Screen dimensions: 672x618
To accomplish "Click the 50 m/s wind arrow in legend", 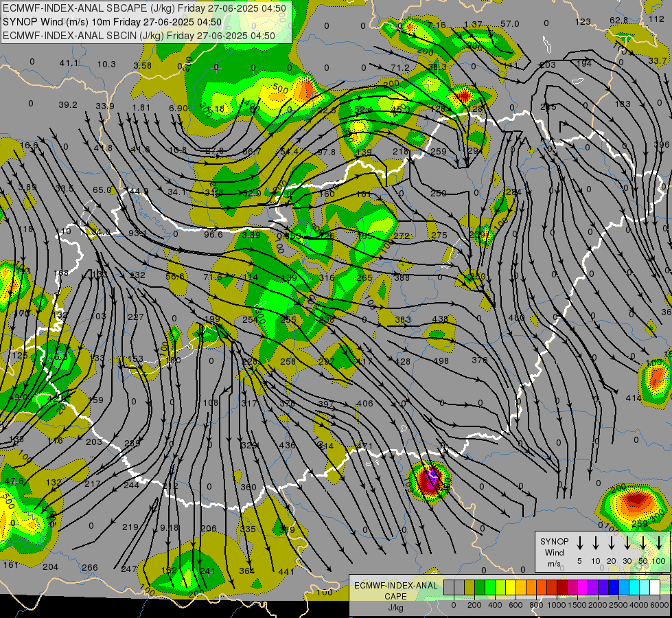I will coord(643,543).
